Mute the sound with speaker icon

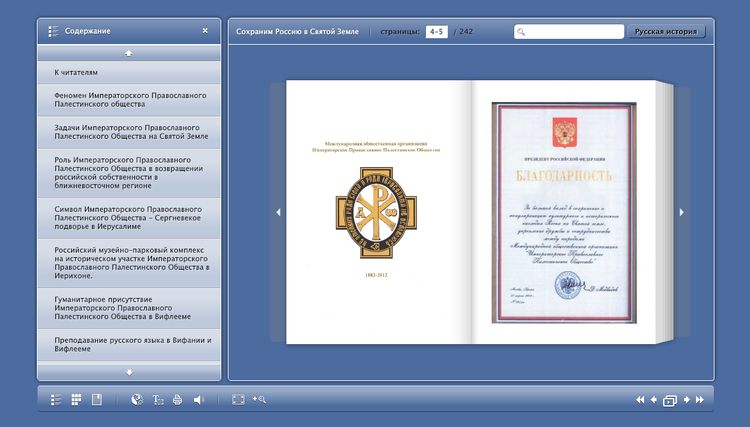[x=198, y=400]
